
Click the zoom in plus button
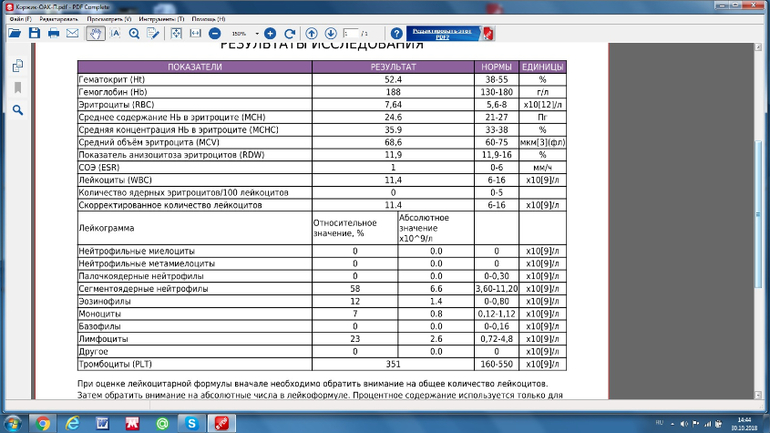(270, 33)
